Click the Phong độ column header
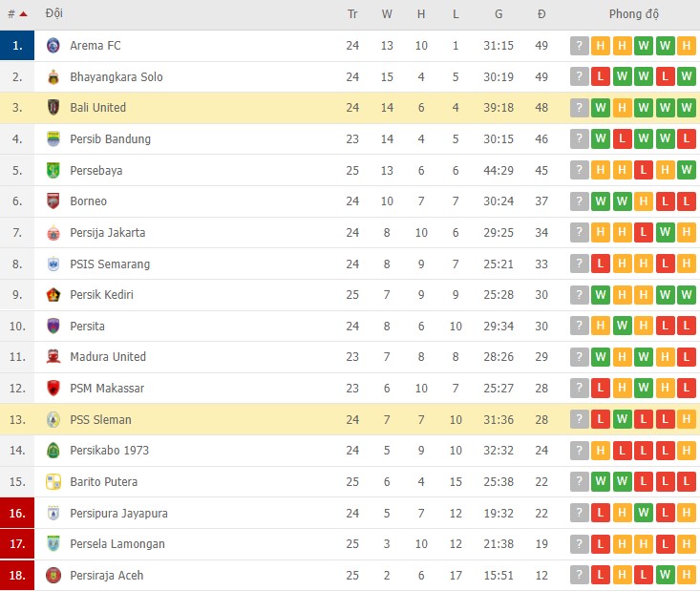 point(634,14)
